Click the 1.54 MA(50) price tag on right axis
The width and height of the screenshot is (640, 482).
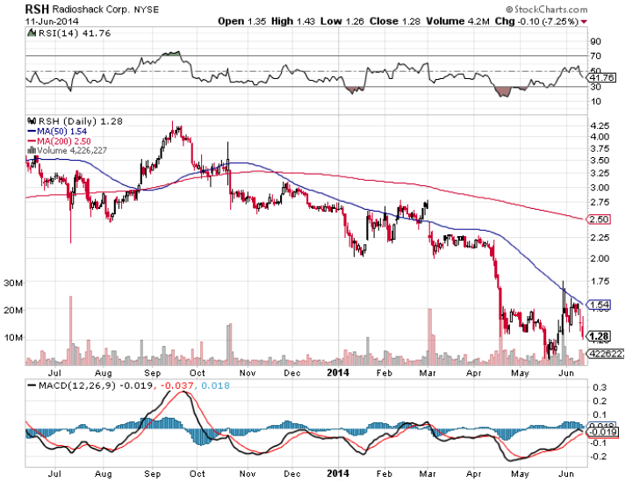pyautogui.click(x=600, y=304)
